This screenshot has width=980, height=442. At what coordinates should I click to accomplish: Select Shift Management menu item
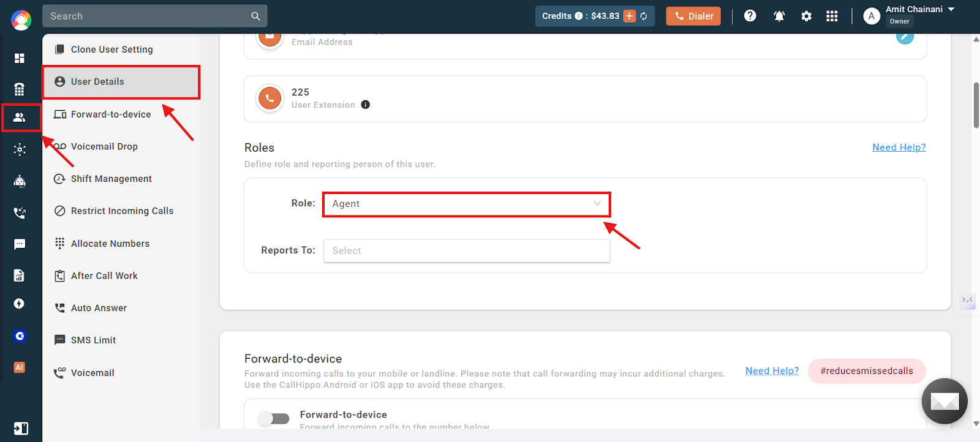(x=121, y=179)
